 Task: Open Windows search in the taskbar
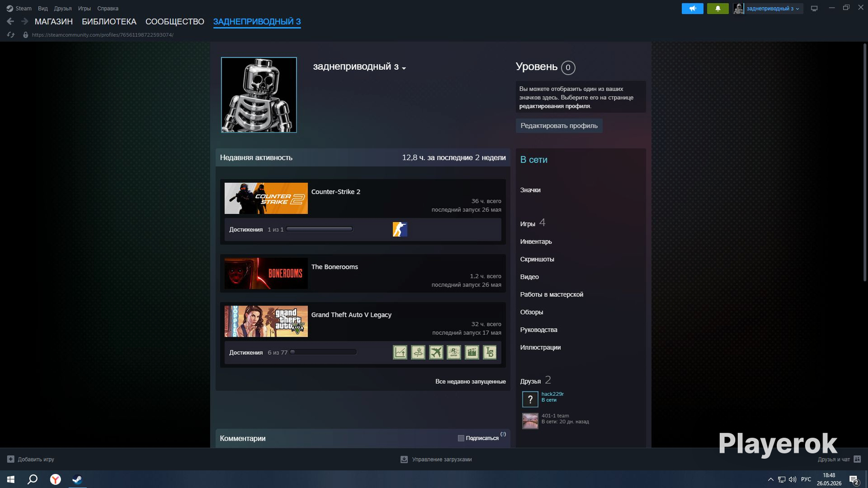coord(33,479)
